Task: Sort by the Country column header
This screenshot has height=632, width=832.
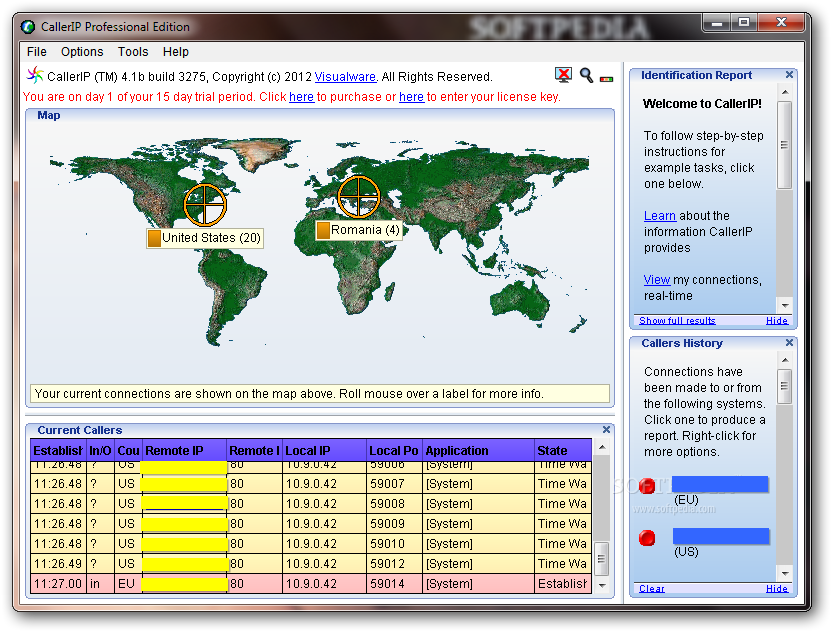Action: pos(128,451)
